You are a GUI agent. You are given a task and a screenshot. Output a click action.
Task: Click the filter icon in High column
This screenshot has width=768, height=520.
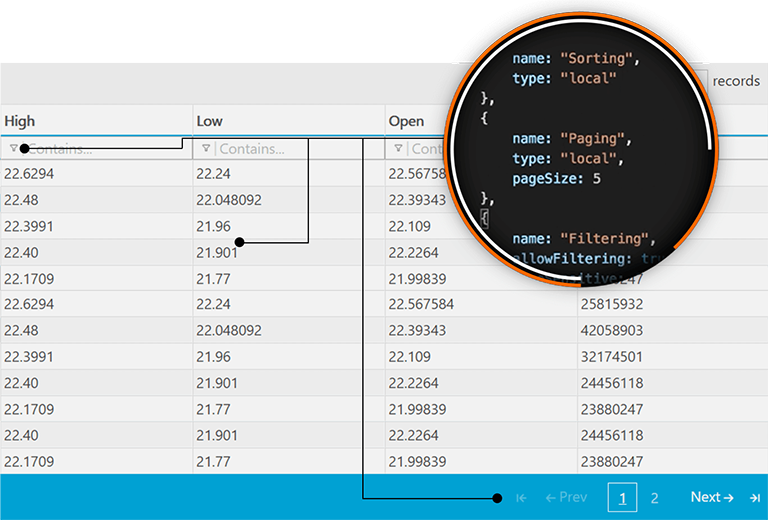[x=13, y=149]
